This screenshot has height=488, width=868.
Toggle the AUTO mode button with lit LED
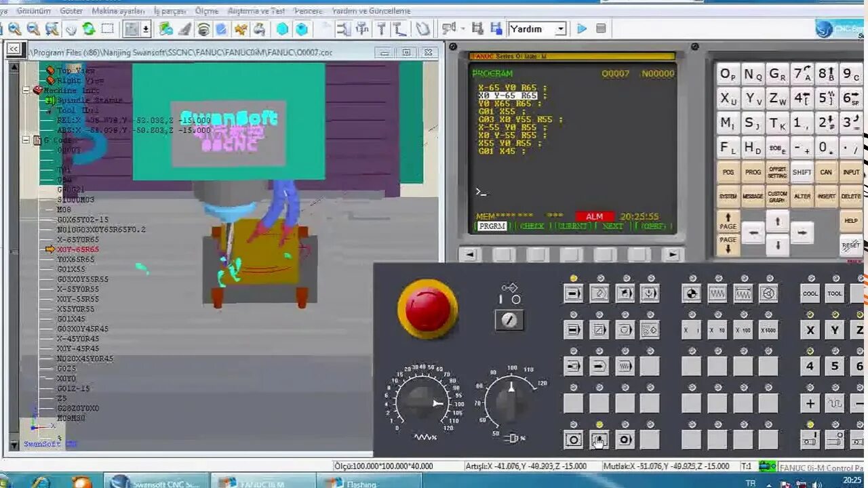[574, 293]
